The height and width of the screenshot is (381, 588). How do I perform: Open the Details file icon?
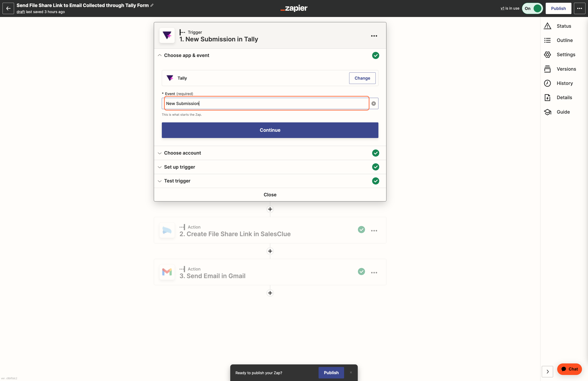[547, 97]
